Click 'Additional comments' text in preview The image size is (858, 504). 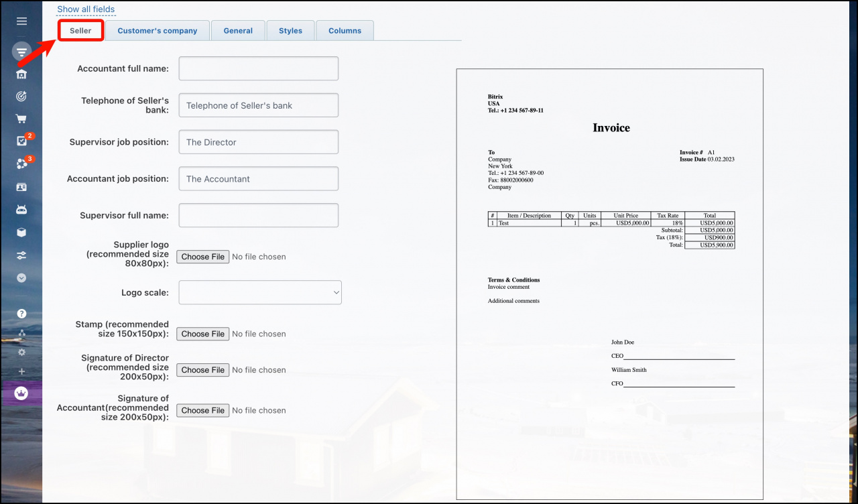point(513,301)
